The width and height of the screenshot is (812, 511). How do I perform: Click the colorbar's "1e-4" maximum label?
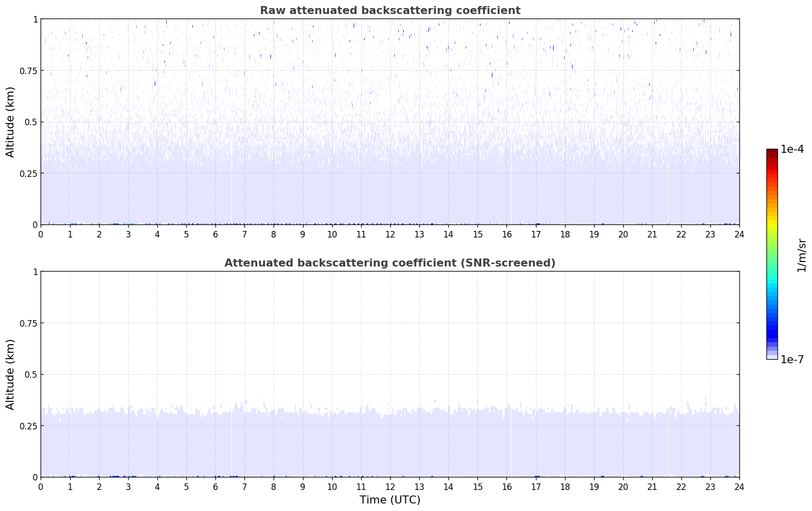click(792, 149)
